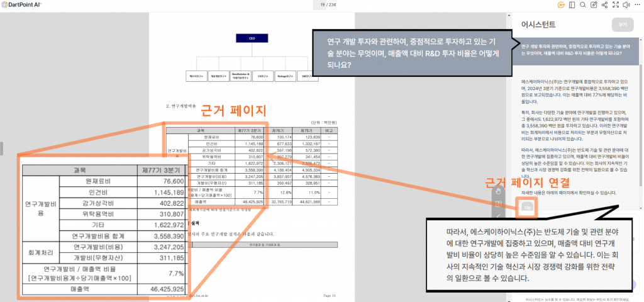Click the 제75기 column header
The image size is (644, 302).
coord(307,130)
